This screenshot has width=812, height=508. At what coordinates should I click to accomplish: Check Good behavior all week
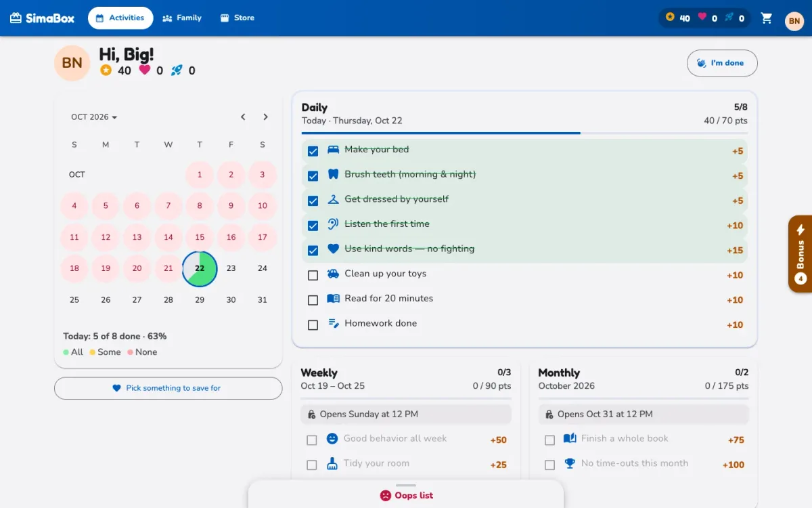[312, 440]
